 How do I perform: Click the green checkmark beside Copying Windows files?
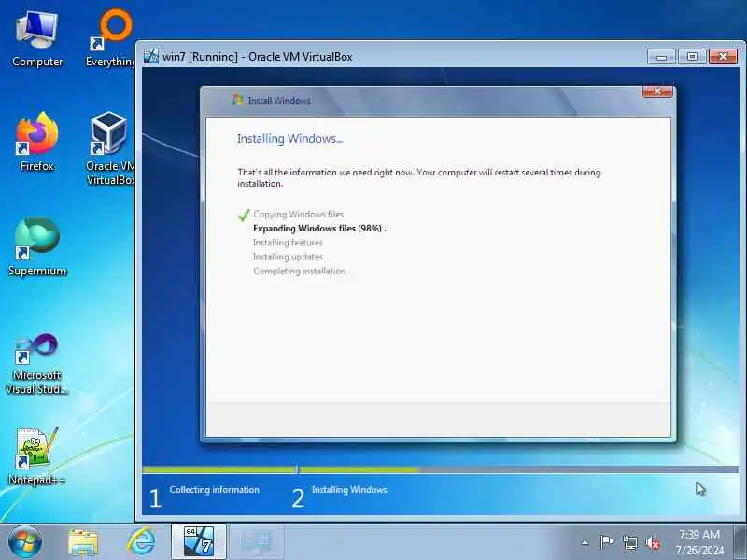pos(244,215)
